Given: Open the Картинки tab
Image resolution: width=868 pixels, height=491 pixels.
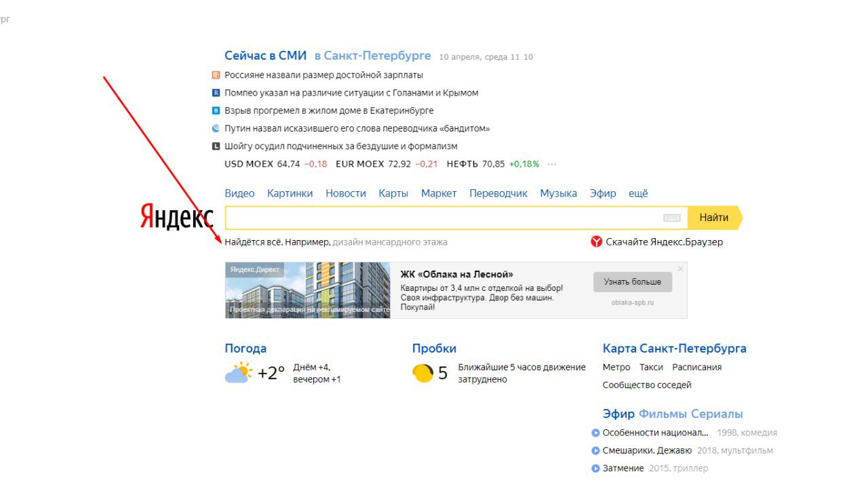Looking at the screenshot, I should tap(290, 193).
